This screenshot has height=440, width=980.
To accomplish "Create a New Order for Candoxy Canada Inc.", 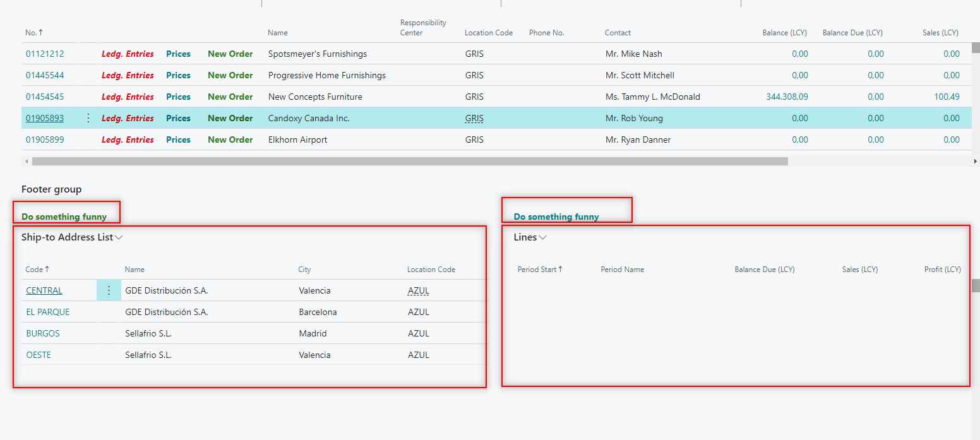I will (x=230, y=117).
